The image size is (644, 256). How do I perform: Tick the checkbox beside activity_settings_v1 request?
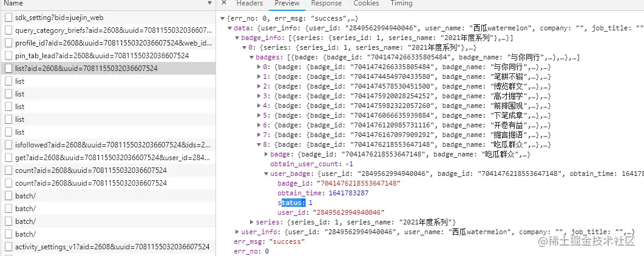coord(8,246)
